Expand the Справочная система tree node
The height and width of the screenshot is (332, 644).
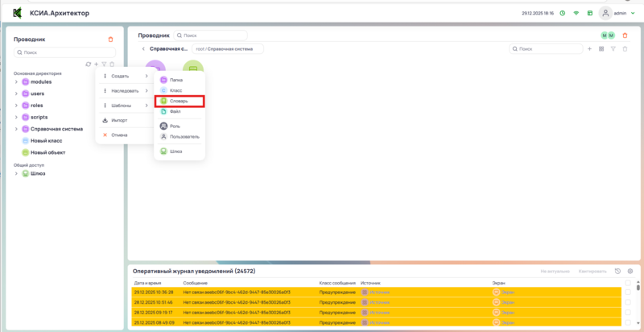click(16, 128)
